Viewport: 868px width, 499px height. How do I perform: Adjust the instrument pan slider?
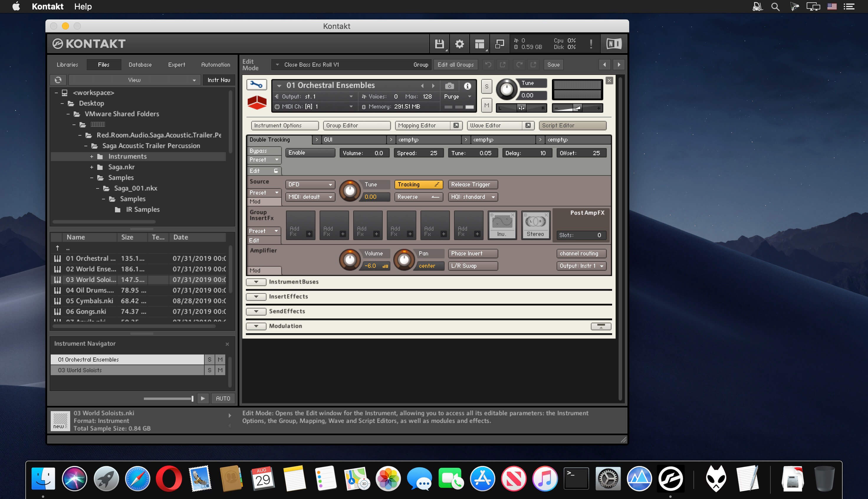tap(521, 108)
